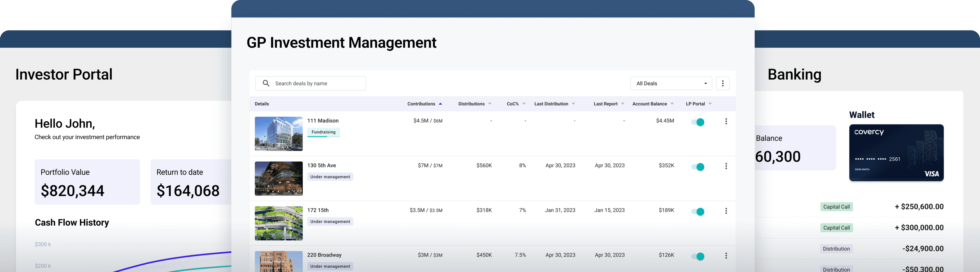Click the Fundraising progress bar under 111 Madison
980x272 pixels.
323,137
